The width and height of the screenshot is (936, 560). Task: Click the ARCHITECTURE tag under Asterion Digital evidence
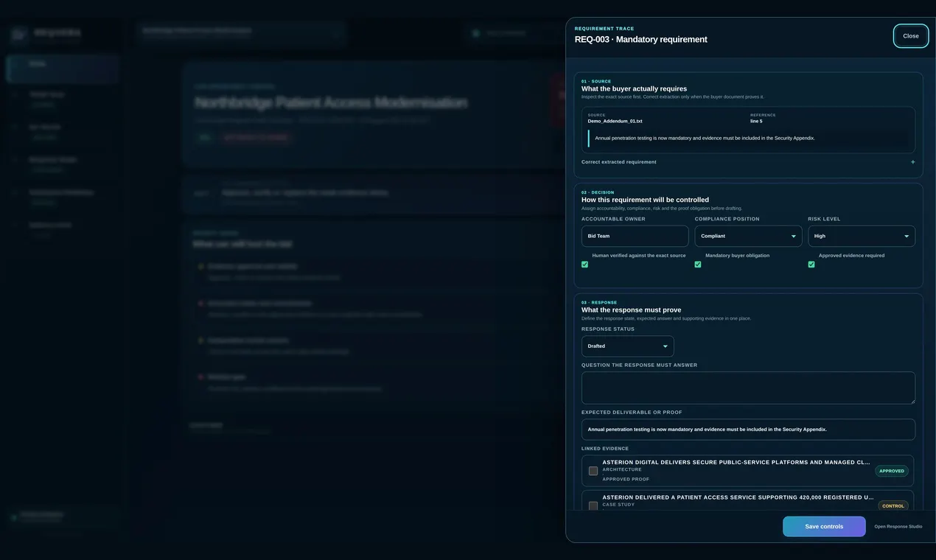click(622, 469)
